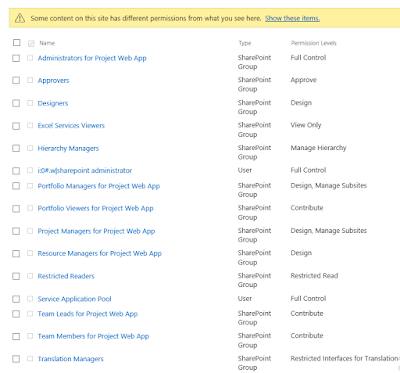Click the Restricted Readers group link
Image resolution: width=400 pixels, height=373 pixels.
pos(66,276)
